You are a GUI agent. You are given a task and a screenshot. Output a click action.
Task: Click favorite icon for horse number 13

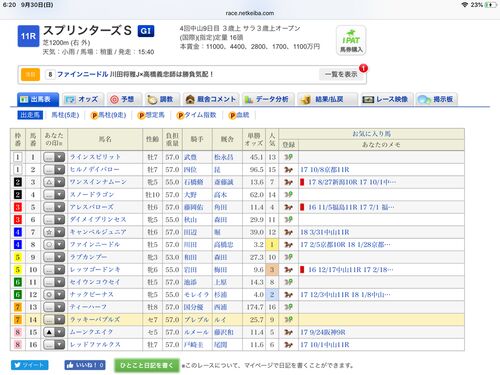(288, 307)
